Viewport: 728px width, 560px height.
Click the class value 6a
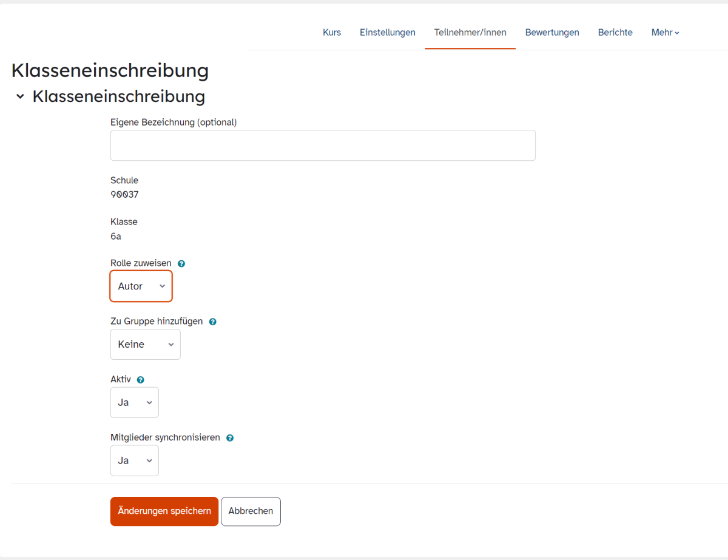pos(116,237)
